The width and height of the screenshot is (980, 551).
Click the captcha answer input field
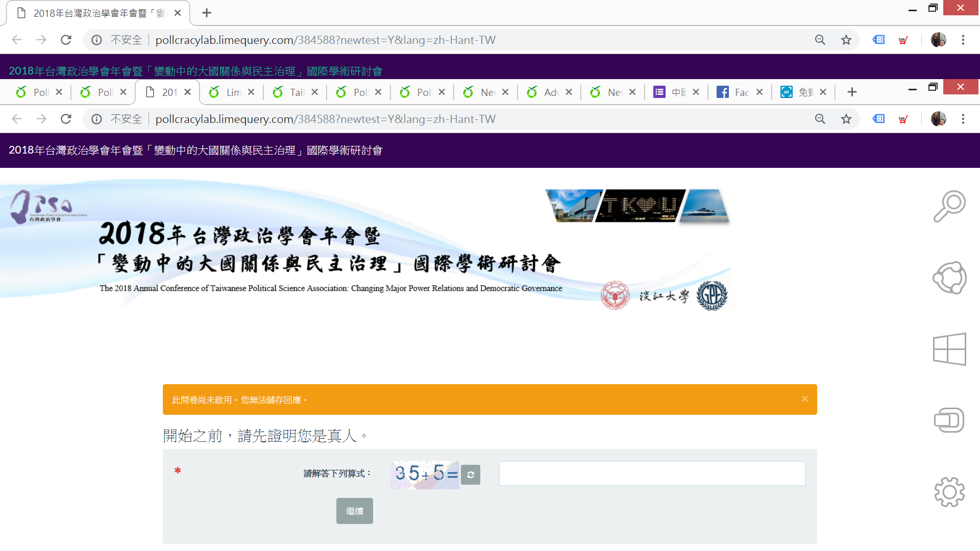[x=652, y=473]
